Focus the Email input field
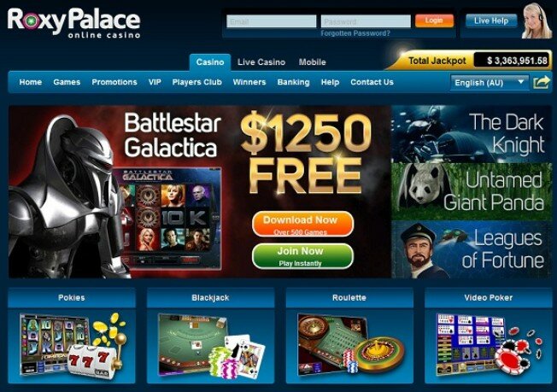557x392 pixels. (272, 21)
